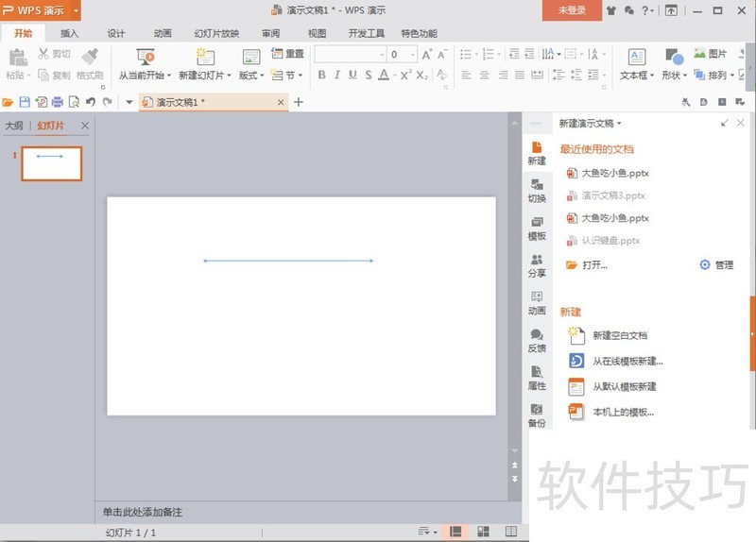
Task: Toggle subscript formatting
Action: click(x=421, y=75)
